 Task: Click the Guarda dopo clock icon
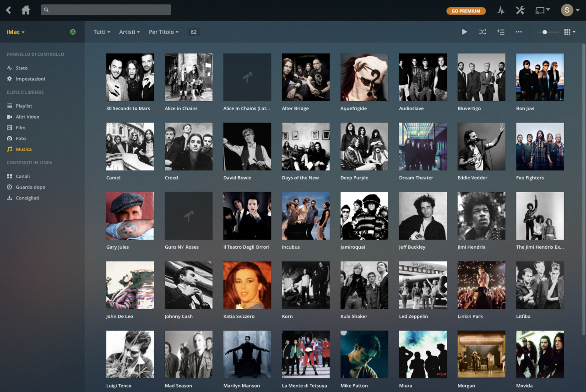pyautogui.click(x=10, y=187)
